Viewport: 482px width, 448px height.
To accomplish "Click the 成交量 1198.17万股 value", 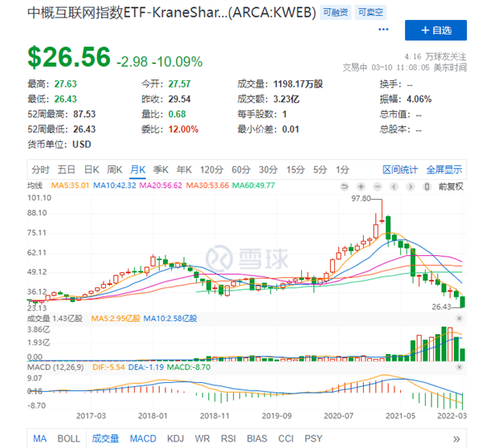I will pyautogui.click(x=298, y=83).
